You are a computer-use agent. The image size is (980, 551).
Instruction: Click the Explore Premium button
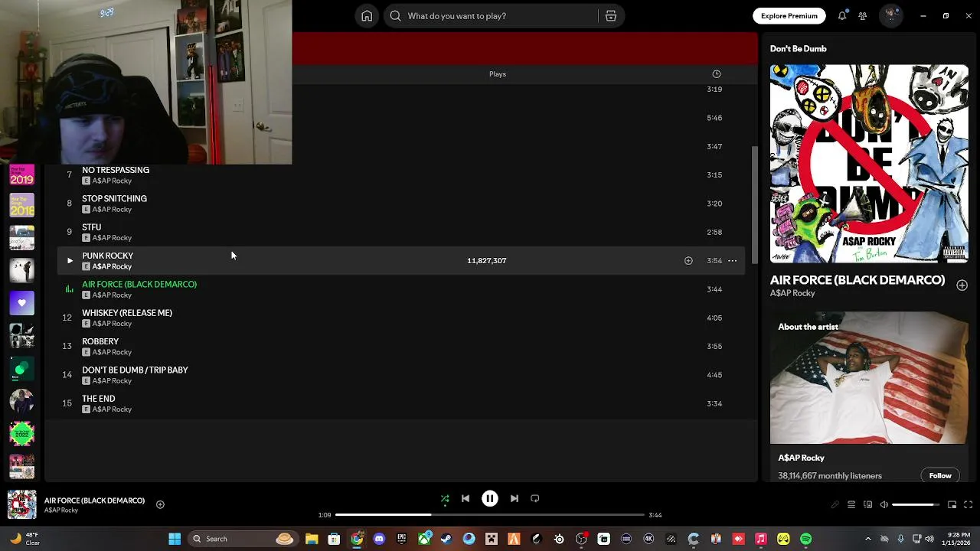789,15
